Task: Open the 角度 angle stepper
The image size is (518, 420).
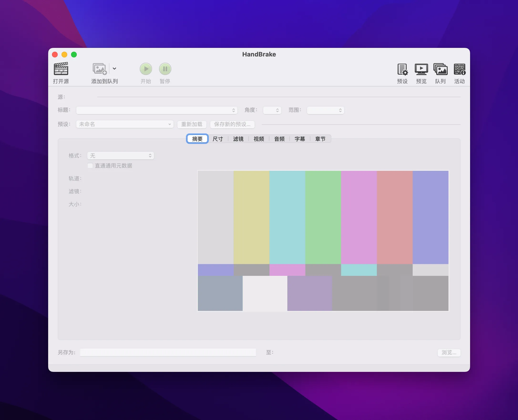Action: (272, 110)
